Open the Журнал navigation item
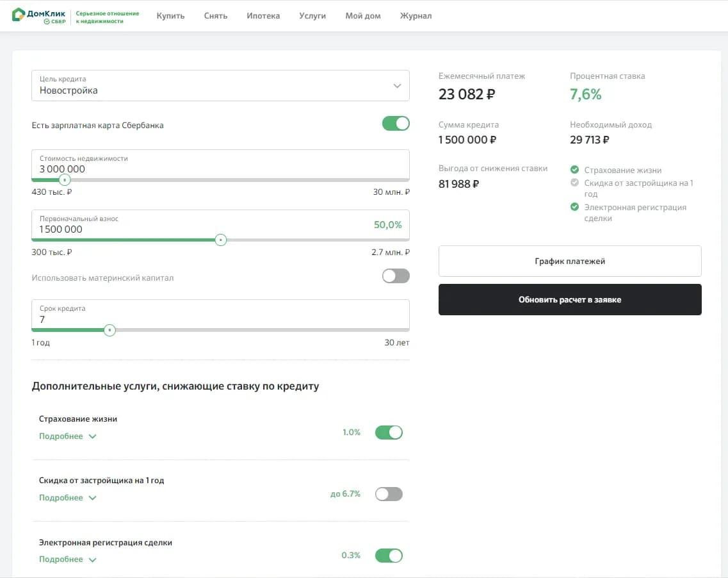The height and width of the screenshot is (578, 728). (x=416, y=16)
